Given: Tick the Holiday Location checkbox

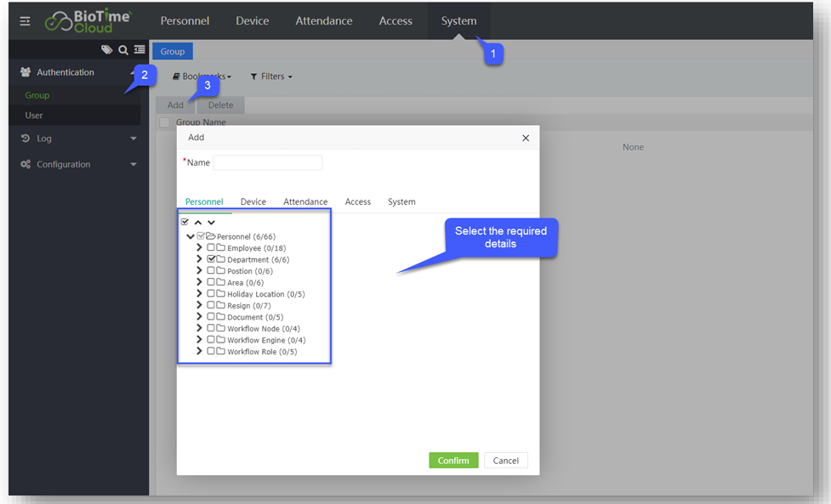Looking at the screenshot, I should [x=211, y=294].
